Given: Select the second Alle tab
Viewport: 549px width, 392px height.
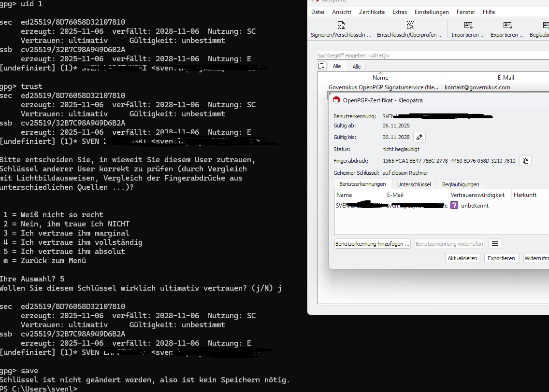Looking at the screenshot, I should (x=356, y=67).
